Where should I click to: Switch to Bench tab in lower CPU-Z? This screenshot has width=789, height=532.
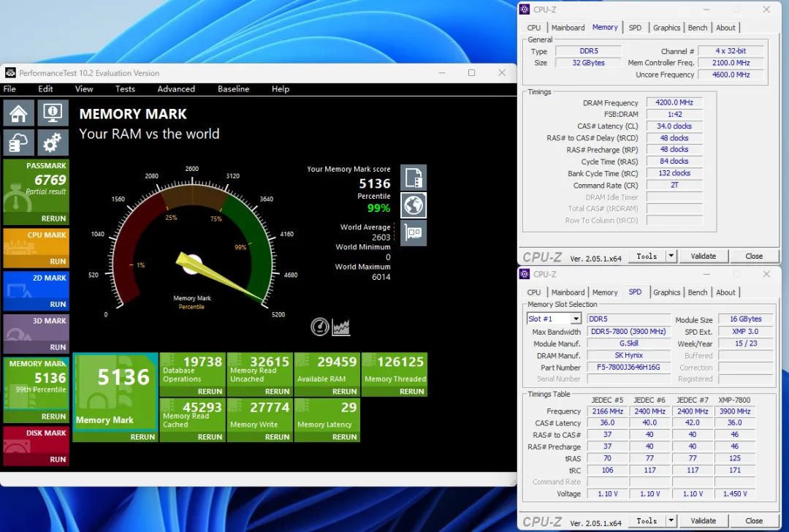point(698,292)
